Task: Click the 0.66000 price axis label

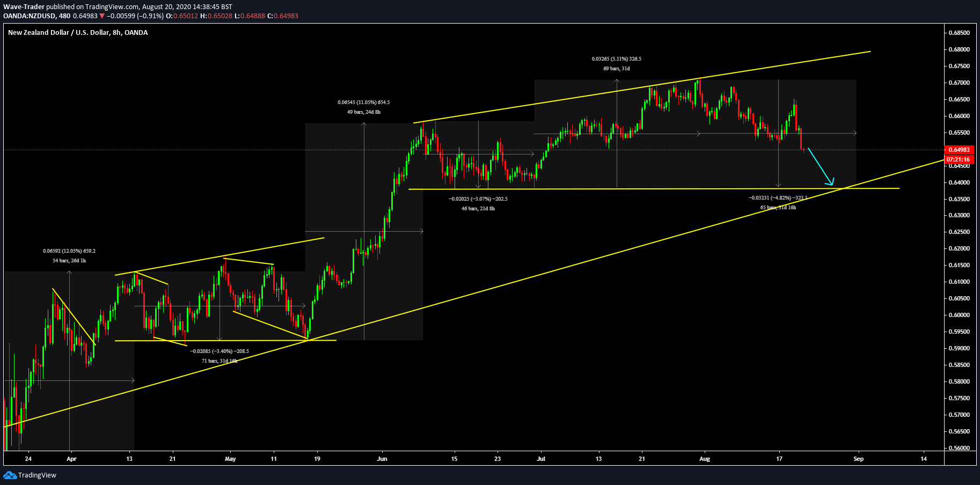Action: 959,116
